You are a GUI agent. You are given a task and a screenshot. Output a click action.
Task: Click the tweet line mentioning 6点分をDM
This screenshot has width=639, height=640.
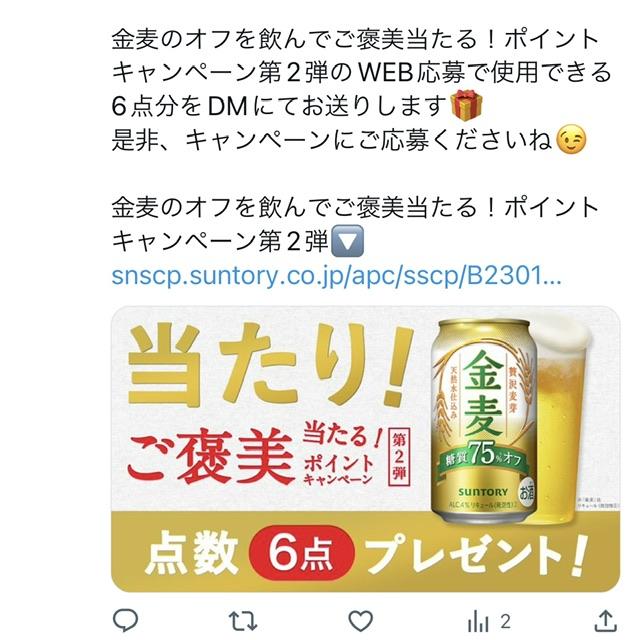298,106
